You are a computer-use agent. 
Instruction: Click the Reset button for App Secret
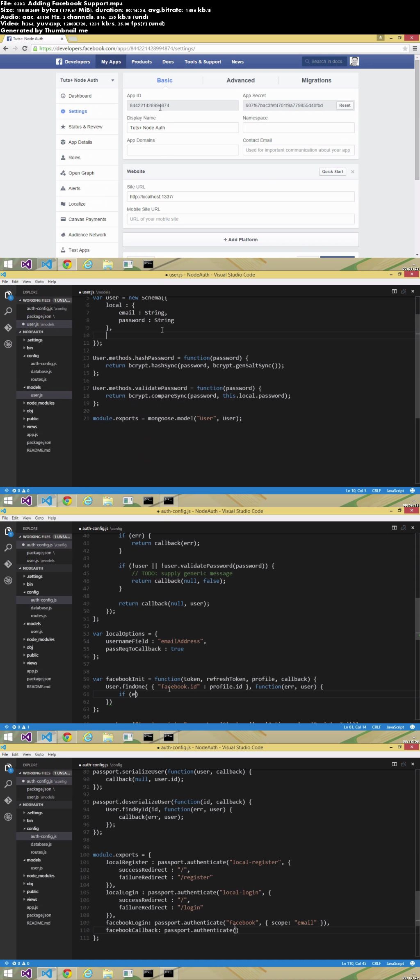click(345, 105)
